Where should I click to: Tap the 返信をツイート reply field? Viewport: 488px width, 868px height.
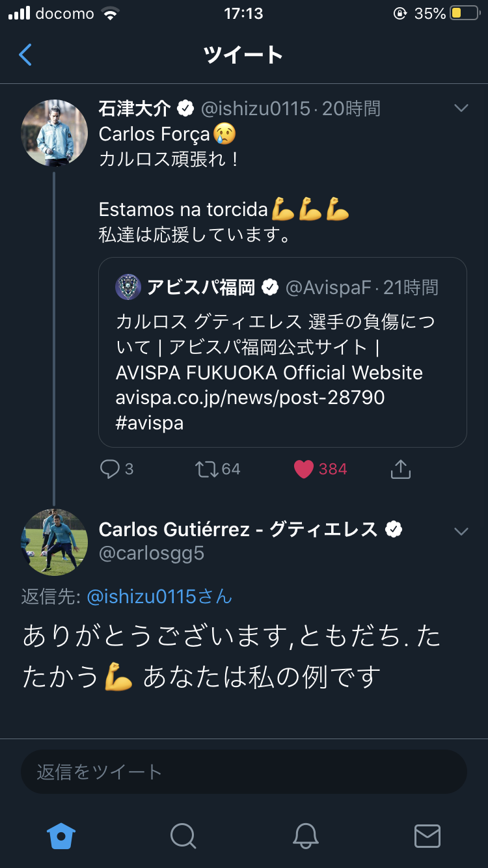click(x=244, y=772)
